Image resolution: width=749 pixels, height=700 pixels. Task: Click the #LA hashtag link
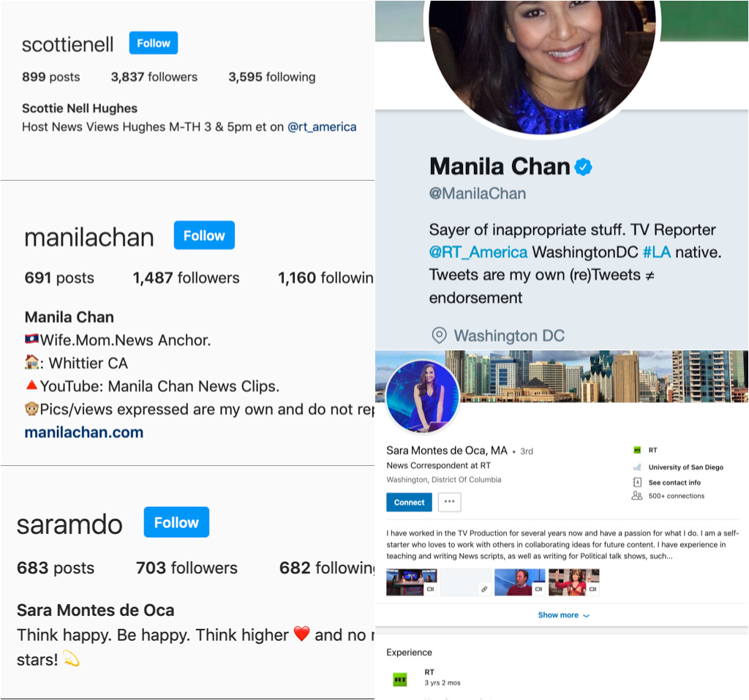657,252
